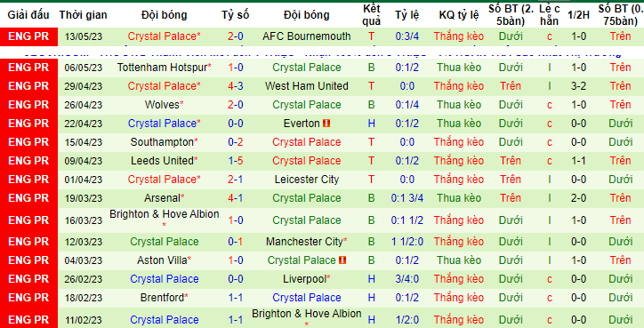
Task: Click the Brentford team name
Action: pos(162,298)
